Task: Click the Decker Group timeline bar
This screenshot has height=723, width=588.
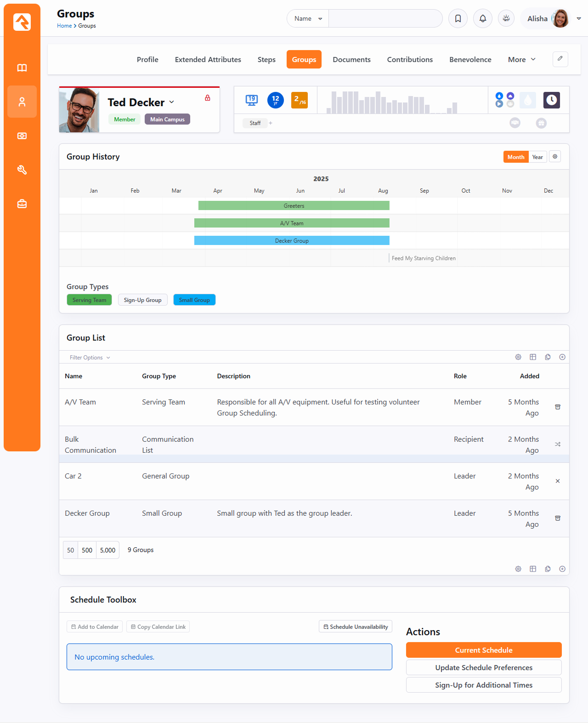Action: (x=292, y=241)
